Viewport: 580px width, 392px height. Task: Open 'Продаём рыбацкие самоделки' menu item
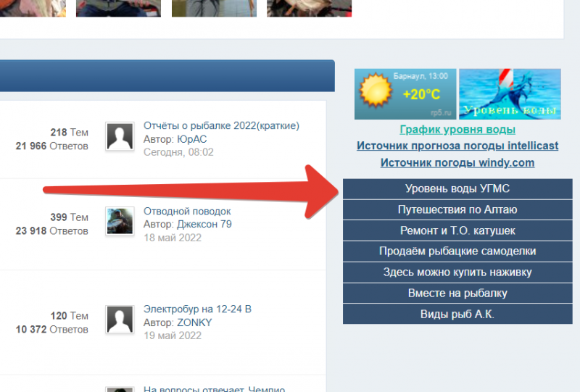457,251
